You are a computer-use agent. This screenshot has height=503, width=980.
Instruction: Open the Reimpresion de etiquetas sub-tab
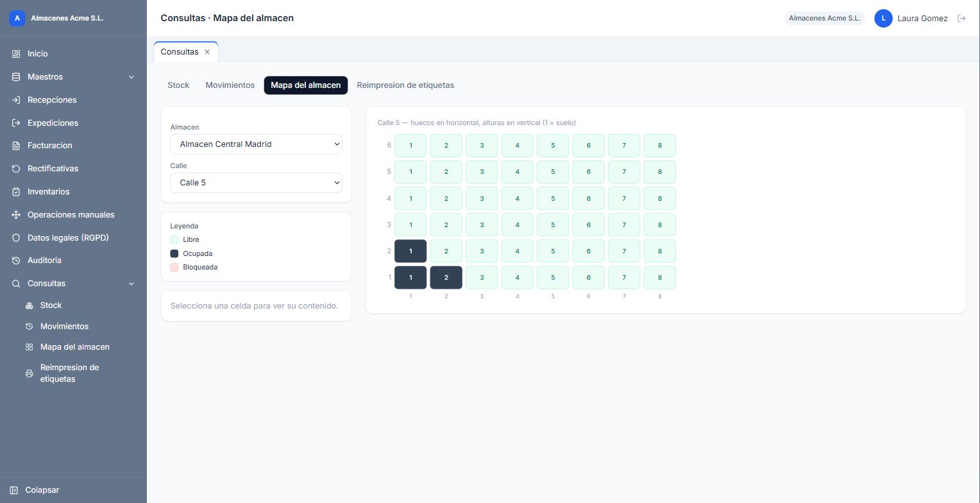click(x=405, y=85)
